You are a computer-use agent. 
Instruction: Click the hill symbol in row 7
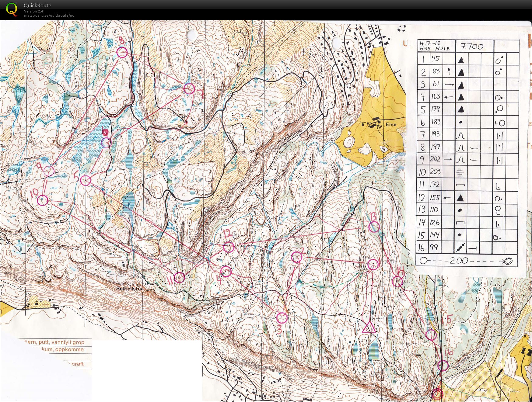461,135
